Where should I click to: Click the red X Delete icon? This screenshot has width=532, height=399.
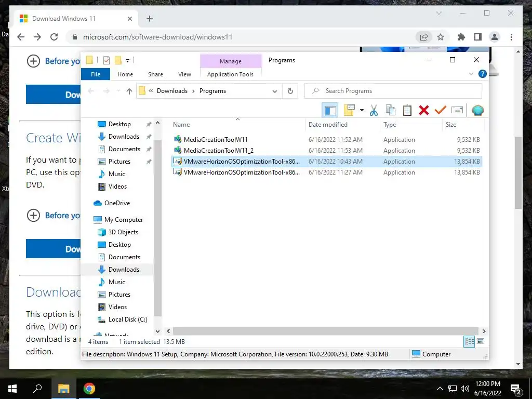[x=424, y=110]
